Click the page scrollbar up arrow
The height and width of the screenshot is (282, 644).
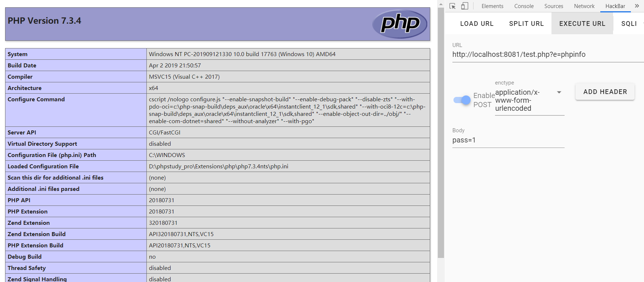coord(441,4)
